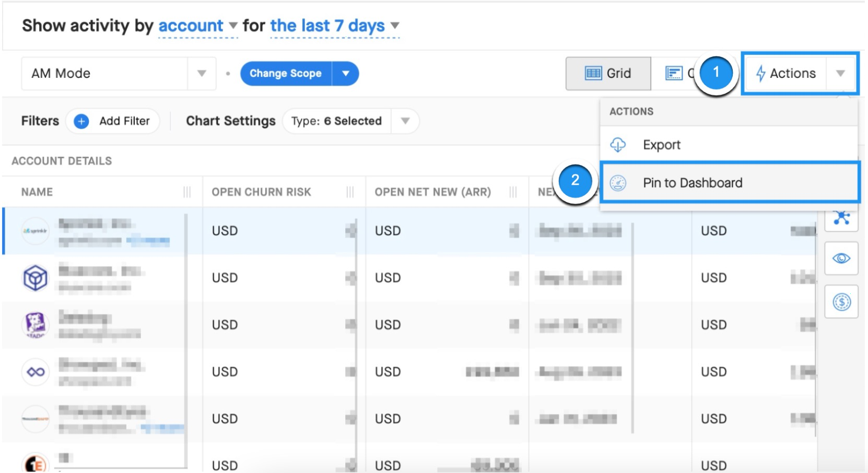Image resolution: width=868 pixels, height=473 pixels.
Task: Choose Export from the Actions menu
Action: 729,145
